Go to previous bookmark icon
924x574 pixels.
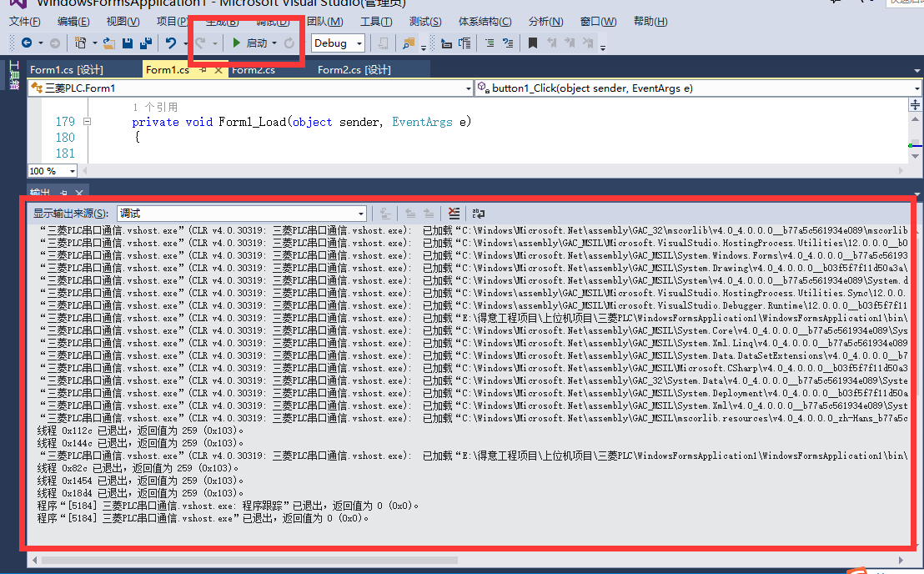pos(551,43)
